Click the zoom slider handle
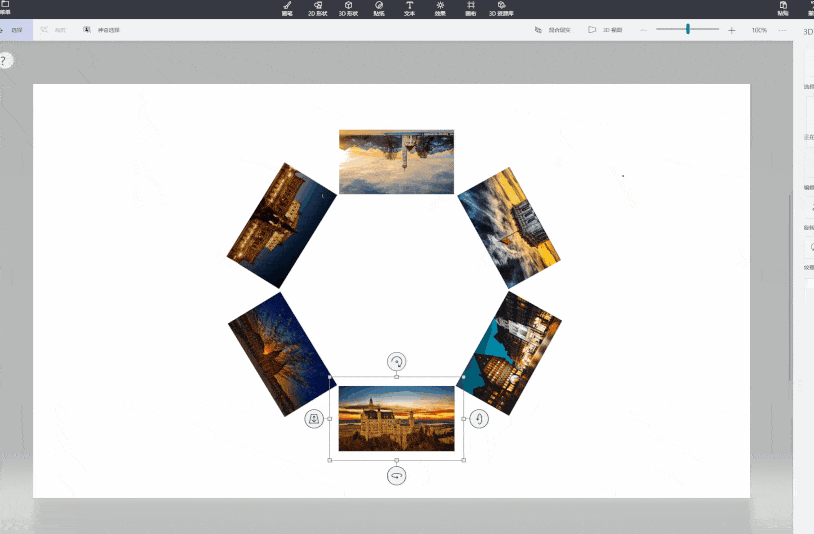This screenshot has height=534, width=814. click(688, 29)
